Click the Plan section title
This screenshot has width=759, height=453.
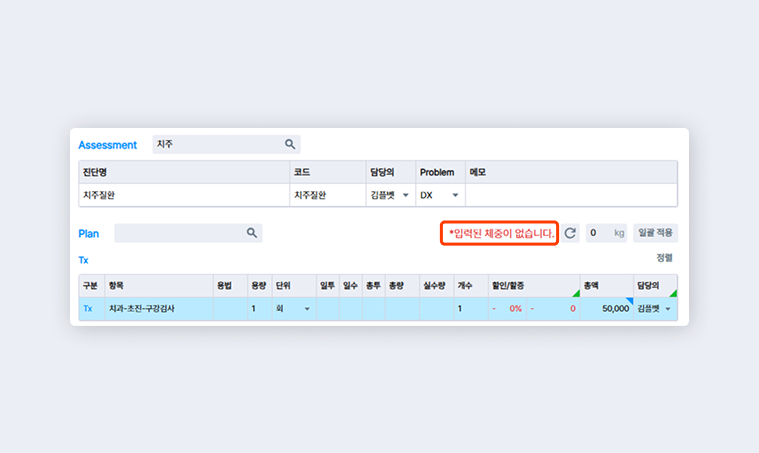point(89,234)
